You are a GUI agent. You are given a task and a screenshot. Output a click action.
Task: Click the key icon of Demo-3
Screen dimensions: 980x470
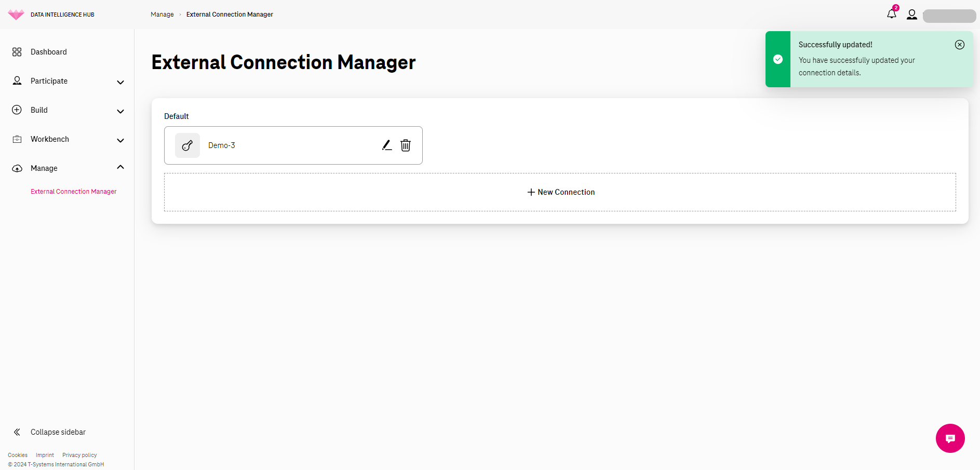[x=187, y=145]
